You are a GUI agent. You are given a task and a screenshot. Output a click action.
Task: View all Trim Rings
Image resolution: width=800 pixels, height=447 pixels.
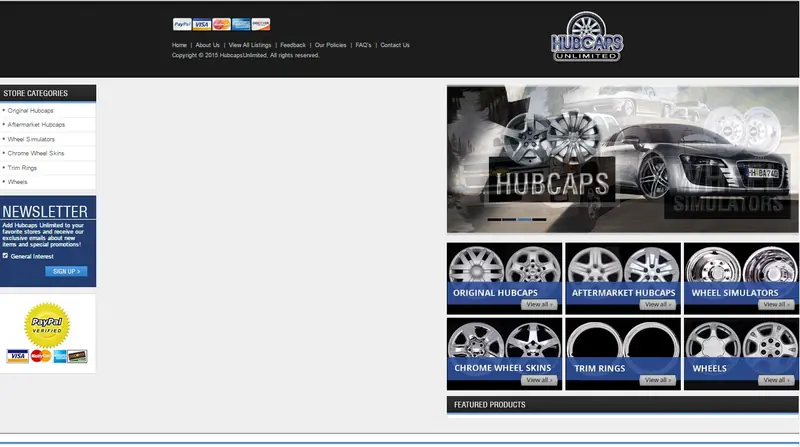click(658, 380)
